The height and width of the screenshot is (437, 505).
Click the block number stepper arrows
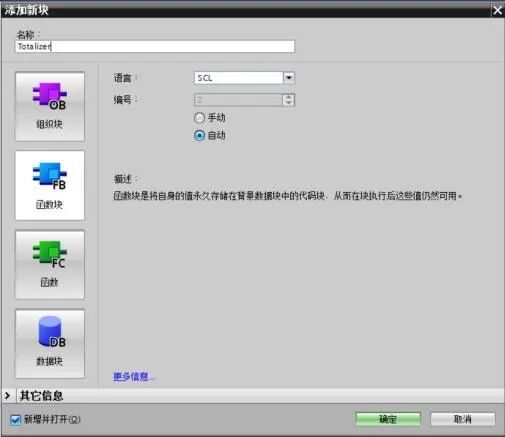coord(288,100)
